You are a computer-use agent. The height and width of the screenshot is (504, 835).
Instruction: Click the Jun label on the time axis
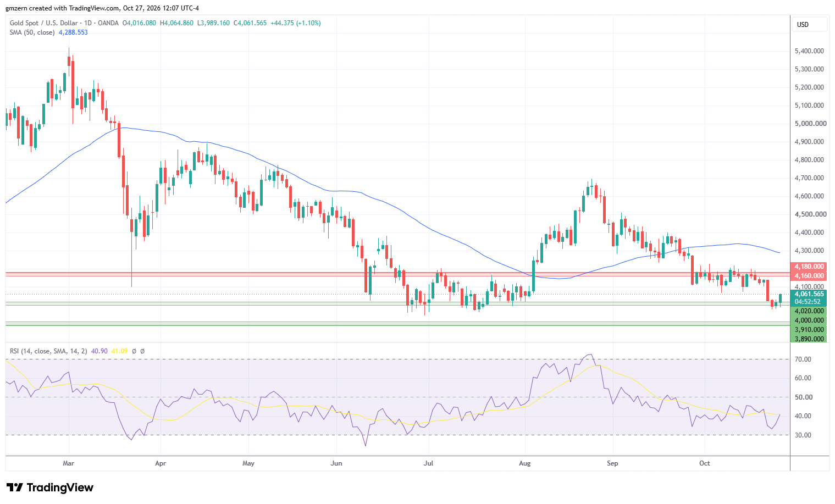336,463
